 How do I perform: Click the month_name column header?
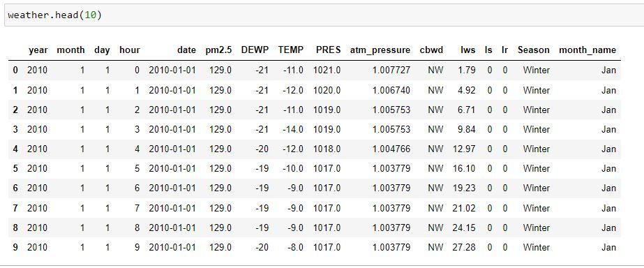[587, 50]
